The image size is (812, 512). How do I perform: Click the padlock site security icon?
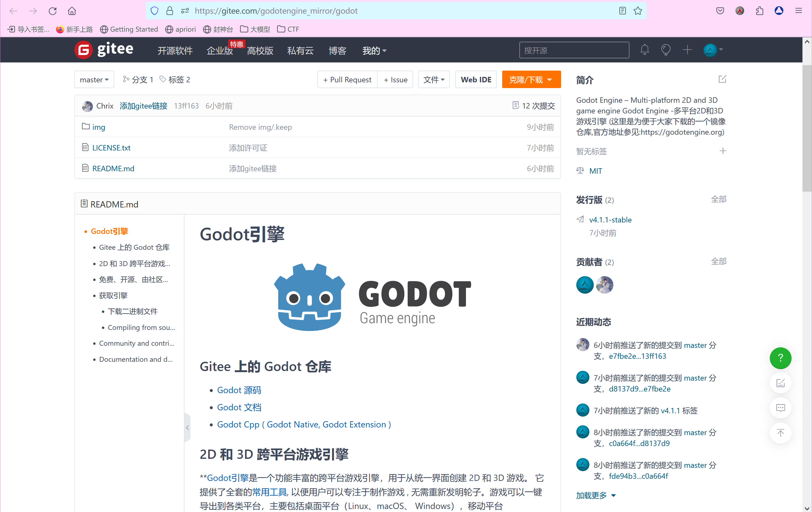pyautogui.click(x=169, y=11)
